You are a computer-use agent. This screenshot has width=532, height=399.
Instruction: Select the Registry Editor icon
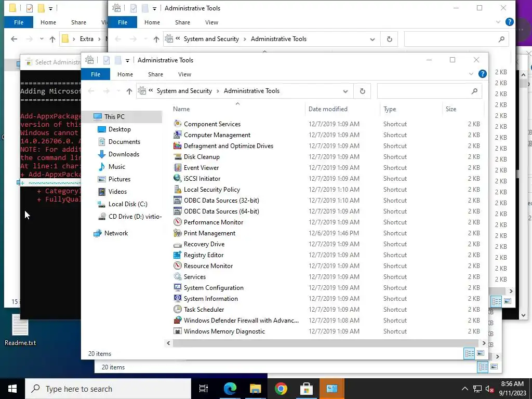point(178,255)
